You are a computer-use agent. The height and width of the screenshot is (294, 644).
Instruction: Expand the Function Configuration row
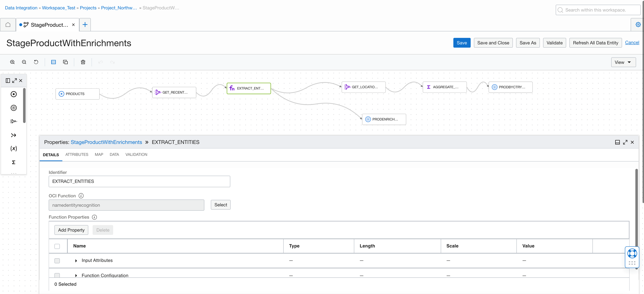(76, 275)
